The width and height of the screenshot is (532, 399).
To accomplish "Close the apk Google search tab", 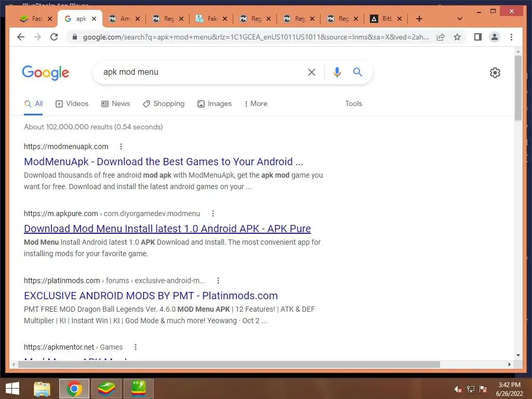I will (x=94, y=19).
